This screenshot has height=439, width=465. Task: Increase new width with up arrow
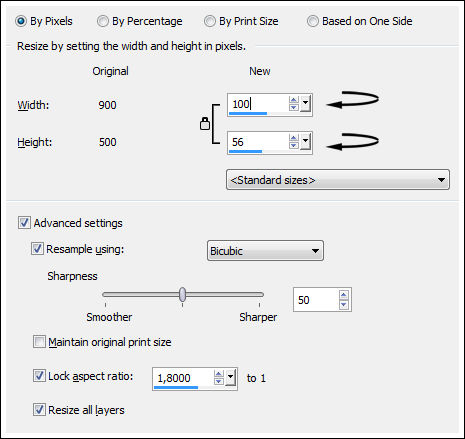294,100
